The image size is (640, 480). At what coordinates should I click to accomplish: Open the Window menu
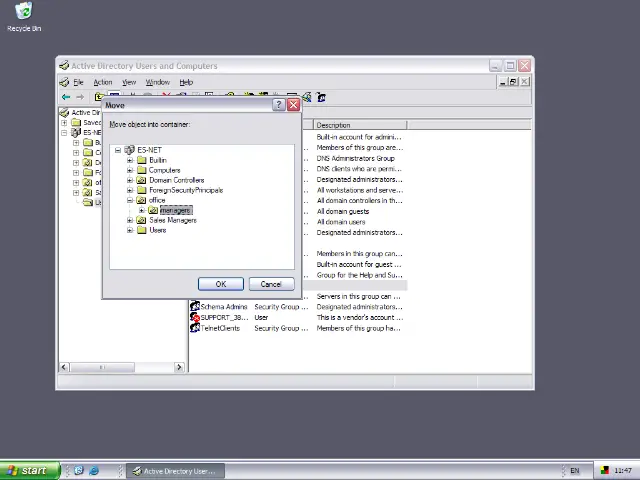[158, 82]
